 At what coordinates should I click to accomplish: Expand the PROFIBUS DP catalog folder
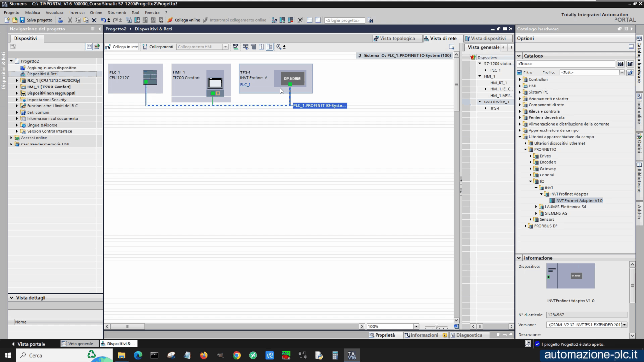click(x=526, y=226)
